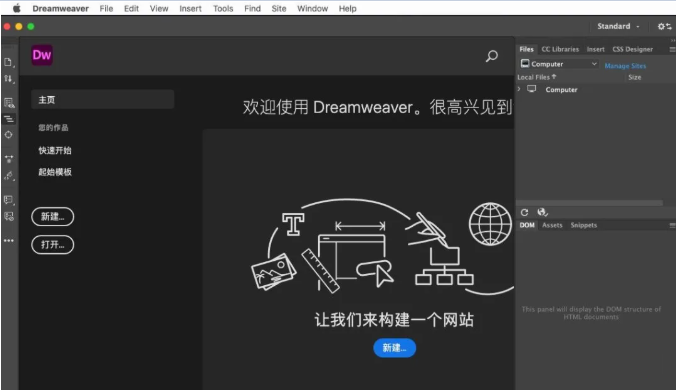Click the Files panel horizontal scrollbar
The image size is (676, 390).
(589, 203)
